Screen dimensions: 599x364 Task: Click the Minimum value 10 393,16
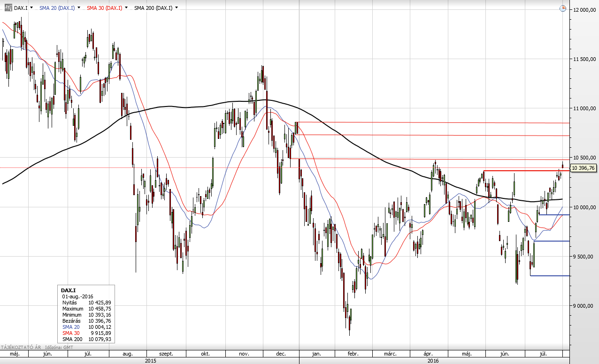(100, 315)
